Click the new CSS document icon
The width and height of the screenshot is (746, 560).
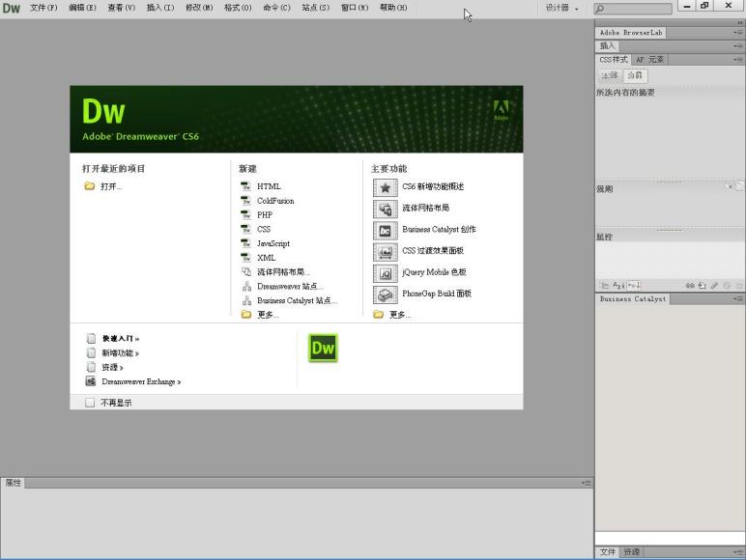245,229
